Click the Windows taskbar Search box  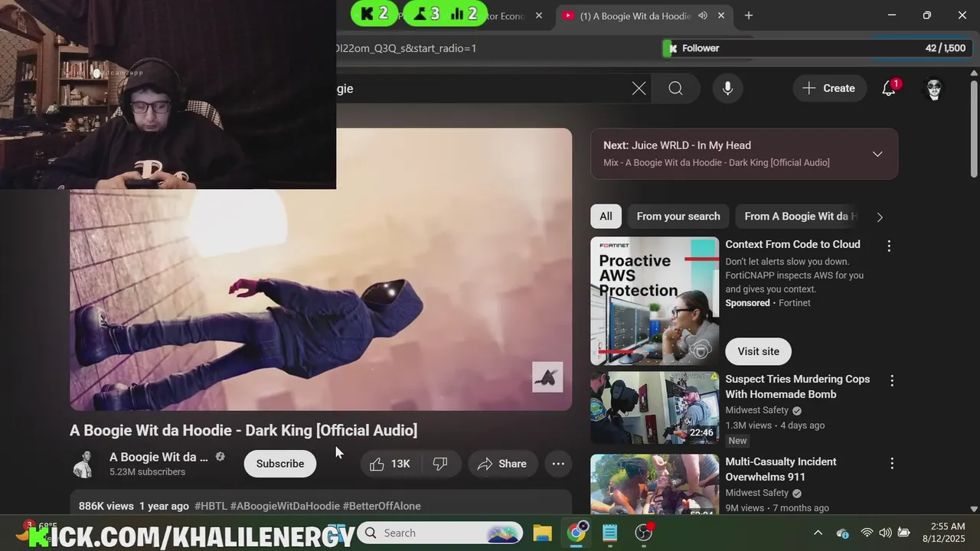(439, 533)
